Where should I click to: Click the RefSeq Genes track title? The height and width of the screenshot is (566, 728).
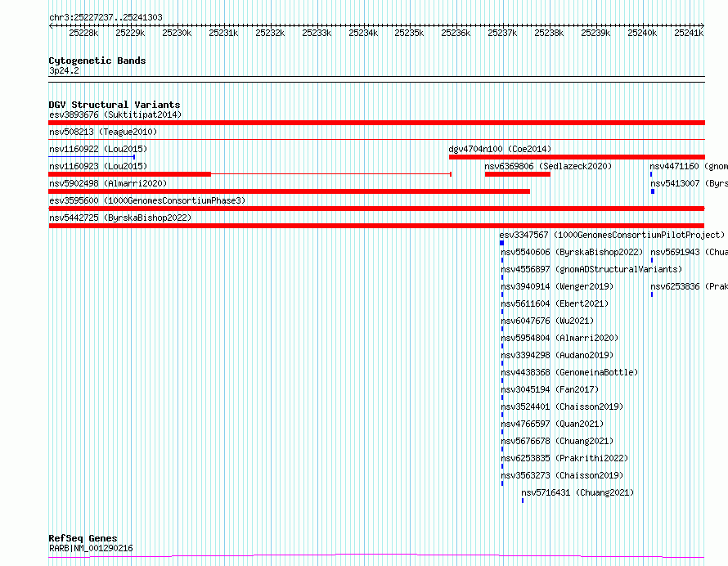tap(83, 539)
